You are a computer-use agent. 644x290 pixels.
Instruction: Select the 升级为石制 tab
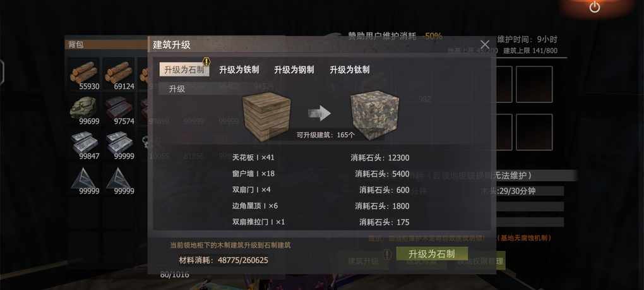click(184, 70)
